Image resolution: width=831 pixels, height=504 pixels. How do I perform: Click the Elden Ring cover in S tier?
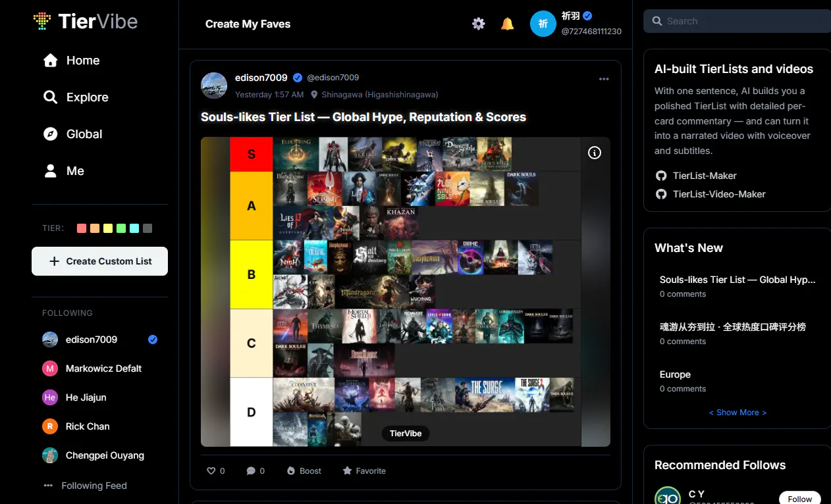tap(296, 155)
